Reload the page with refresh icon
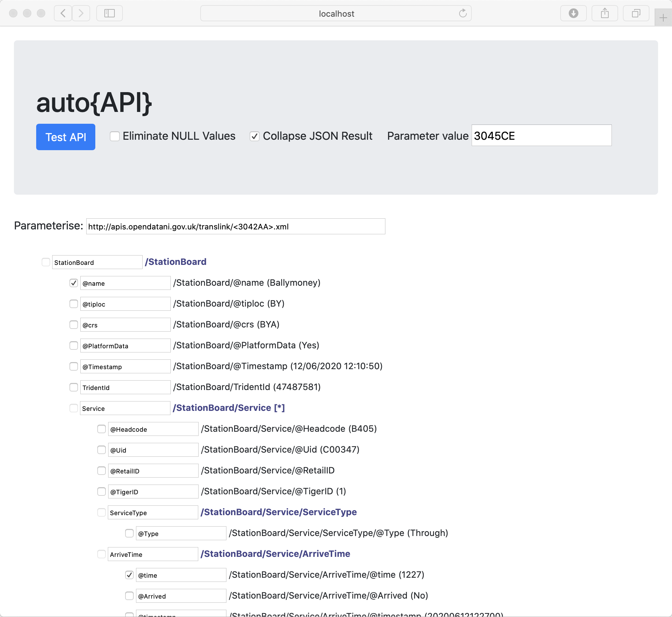This screenshot has height=617, width=672. (463, 14)
